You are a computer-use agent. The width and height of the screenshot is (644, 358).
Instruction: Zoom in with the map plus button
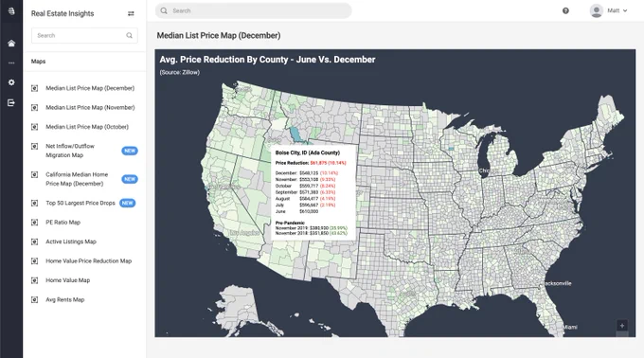click(622, 325)
